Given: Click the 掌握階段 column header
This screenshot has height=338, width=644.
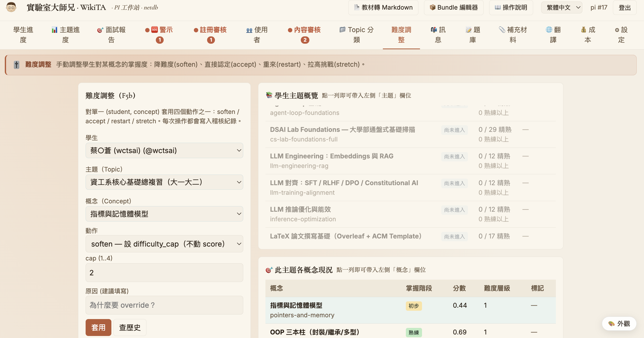Looking at the screenshot, I should tap(419, 288).
